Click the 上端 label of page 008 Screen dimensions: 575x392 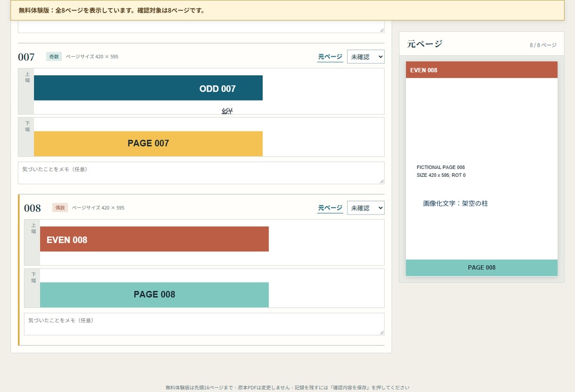click(33, 228)
